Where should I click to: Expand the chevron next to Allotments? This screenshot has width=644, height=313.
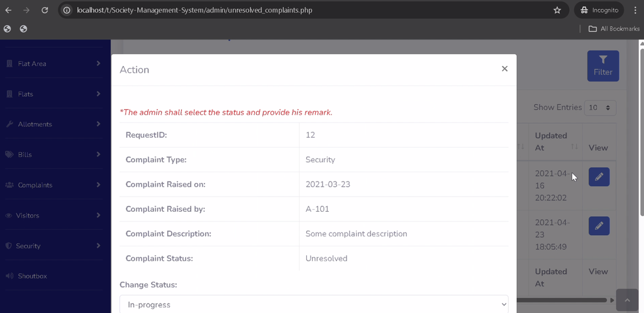99,124
